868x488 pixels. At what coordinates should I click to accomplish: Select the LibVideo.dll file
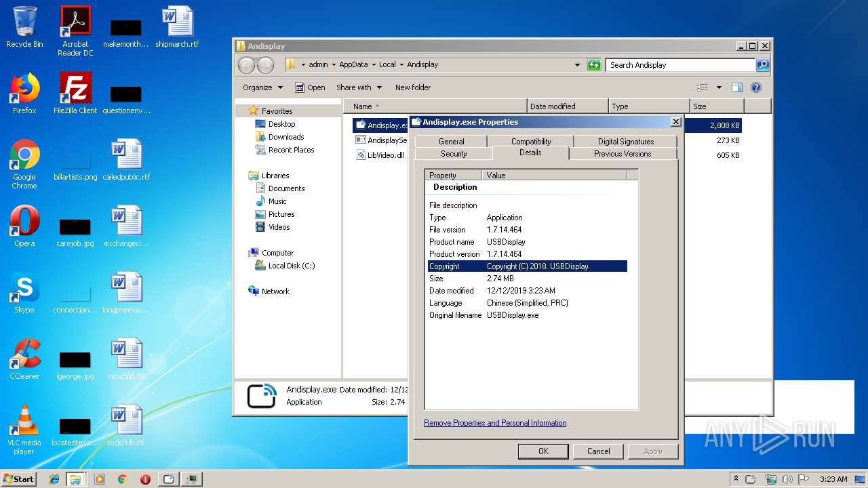point(384,155)
